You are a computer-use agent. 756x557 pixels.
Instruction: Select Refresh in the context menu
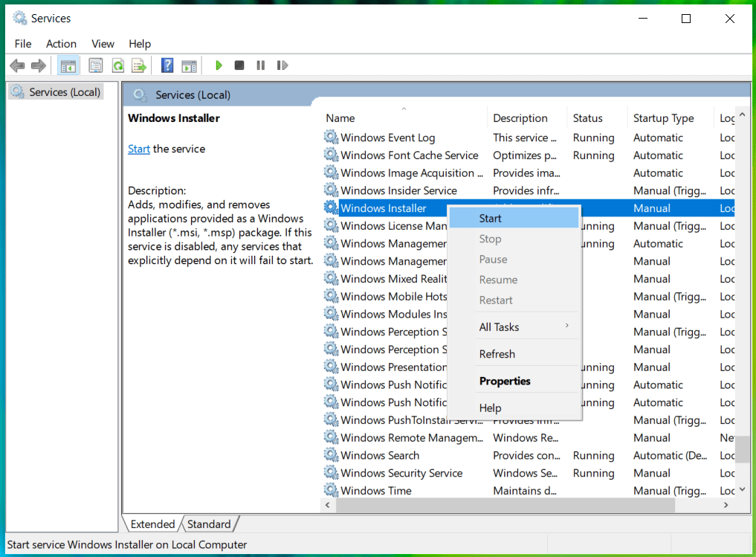tap(497, 354)
